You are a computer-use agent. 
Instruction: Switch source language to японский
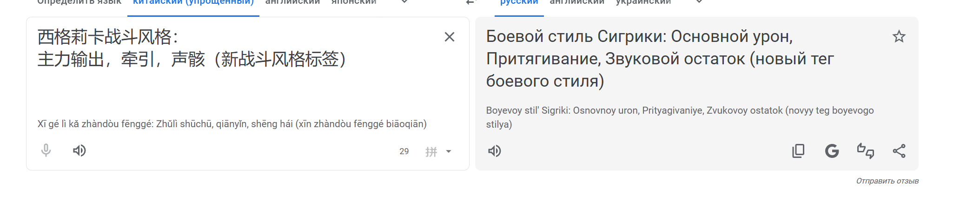click(354, 2)
